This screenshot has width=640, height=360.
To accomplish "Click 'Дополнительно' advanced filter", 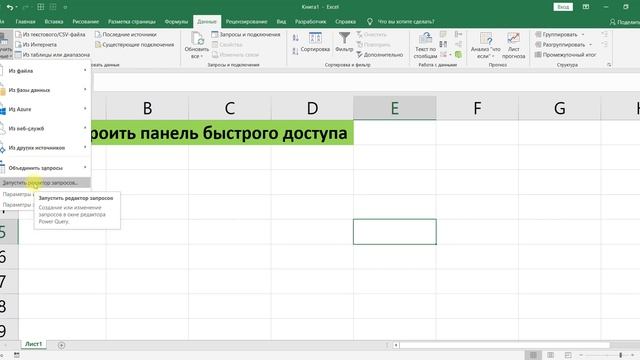I will tap(380, 54).
